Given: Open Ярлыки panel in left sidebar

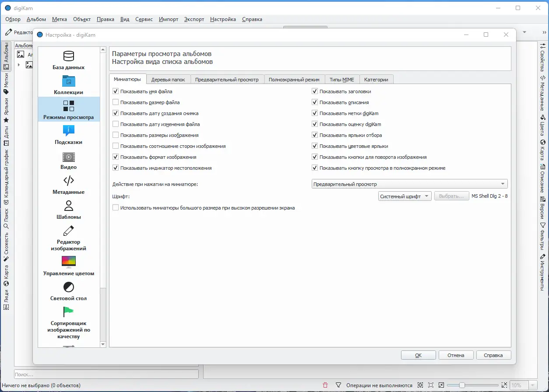Looking at the screenshot, I should pyautogui.click(x=6, y=110).
